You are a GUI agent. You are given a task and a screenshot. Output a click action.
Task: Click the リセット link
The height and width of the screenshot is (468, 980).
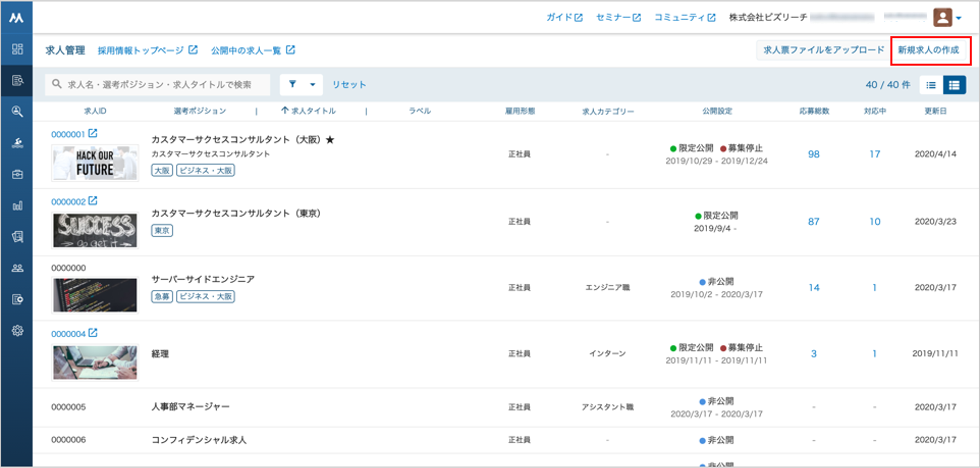[349, 85]
